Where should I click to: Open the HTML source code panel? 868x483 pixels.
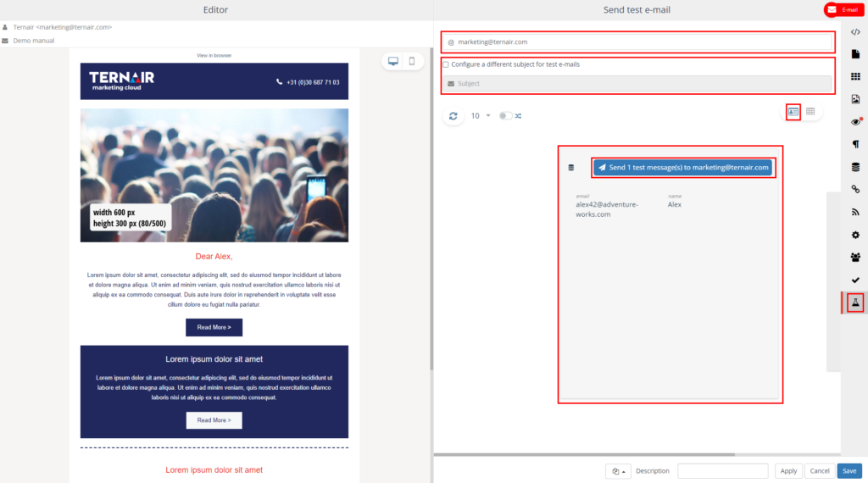pyautogui.click(x=855, y=32)
